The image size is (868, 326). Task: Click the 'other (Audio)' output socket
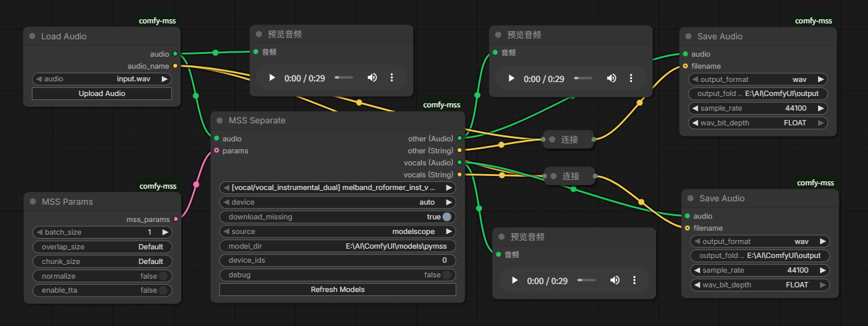459,139
